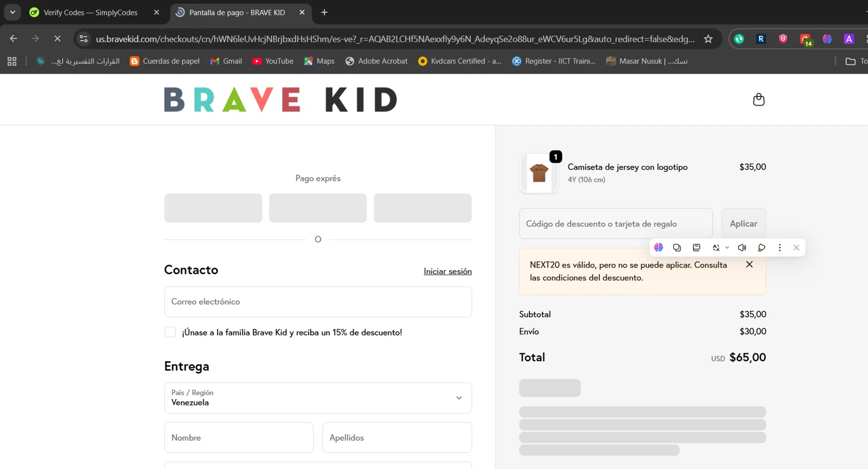Dismiss the NEXT20 discount warning message

pos(749,264)
